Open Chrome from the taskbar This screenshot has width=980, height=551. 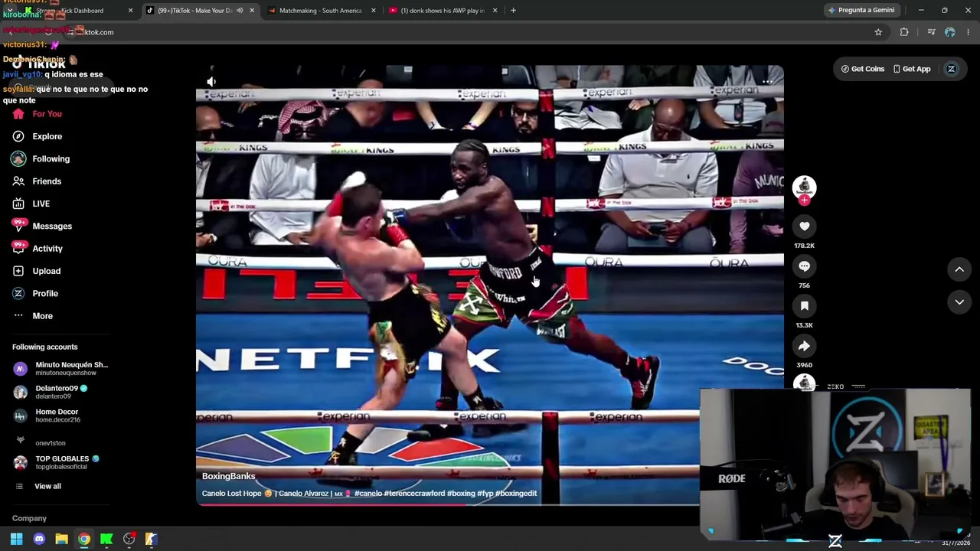point(84,540)
